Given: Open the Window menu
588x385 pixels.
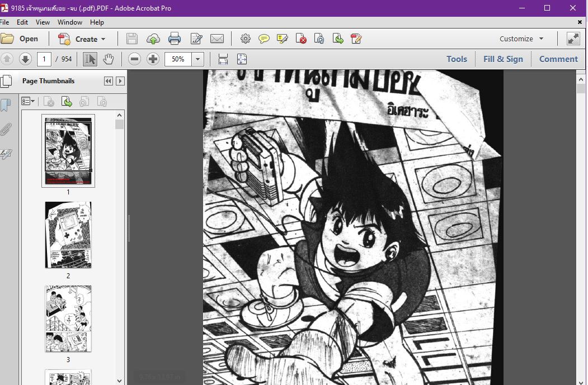Looking at the screenshot, I should coord(70,22).
